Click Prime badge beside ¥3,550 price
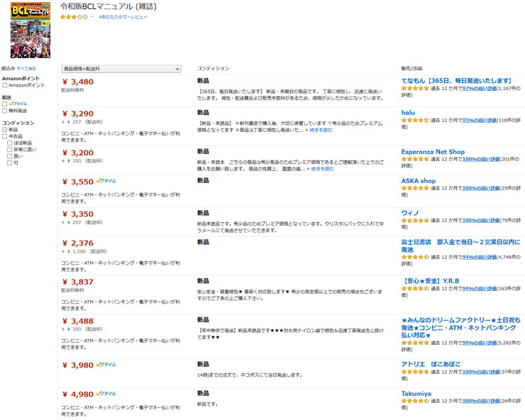This screenshot has width=525, height=420. (x=106, y=181)
